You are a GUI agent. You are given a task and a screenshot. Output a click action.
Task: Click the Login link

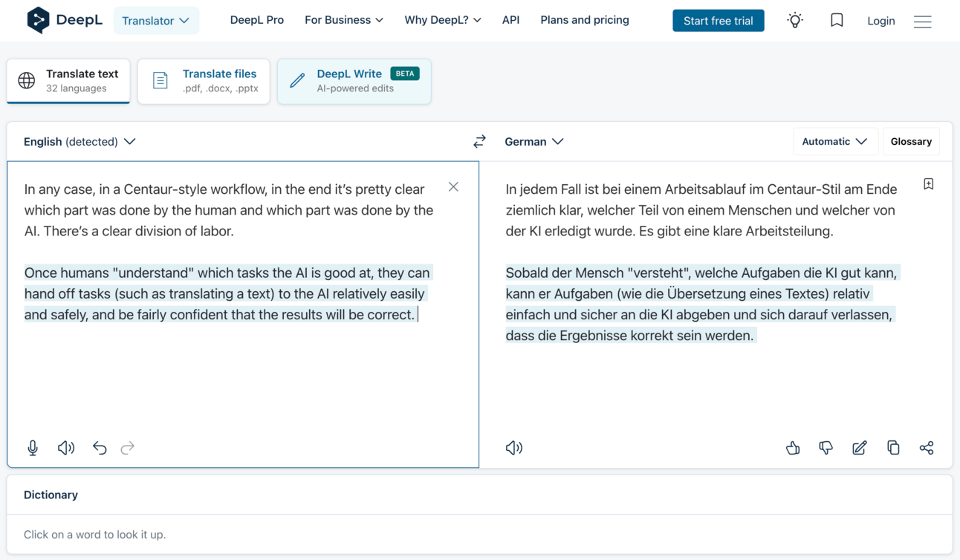881,21
